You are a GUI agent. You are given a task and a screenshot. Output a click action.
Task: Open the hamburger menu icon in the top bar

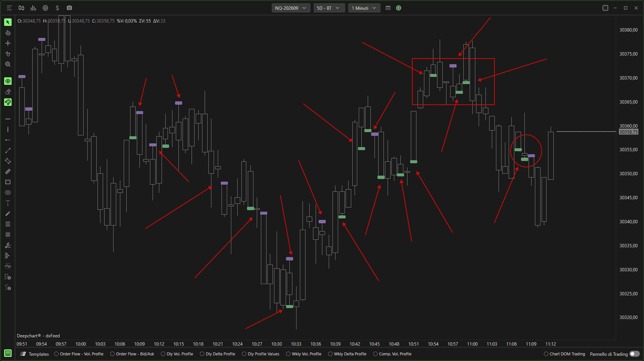[9, 8]
